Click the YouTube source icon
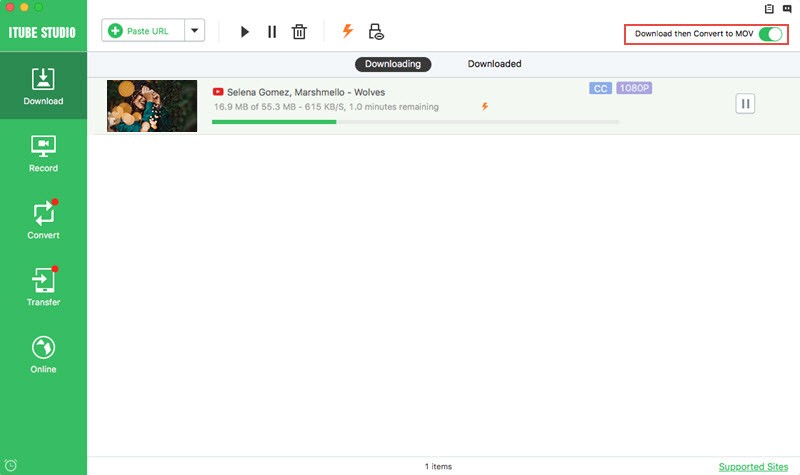This screenshot has width=800, height=475. pyautogui.click(x=218, y=92)
